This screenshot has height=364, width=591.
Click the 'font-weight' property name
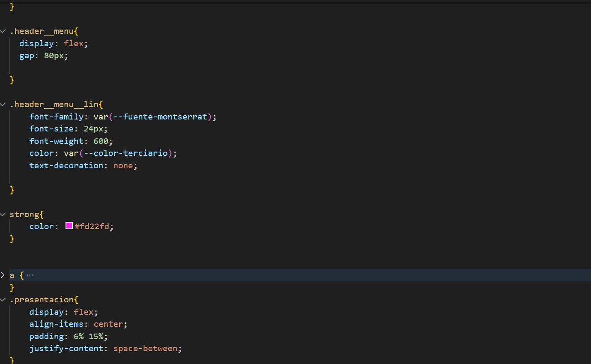pos(57,141)
